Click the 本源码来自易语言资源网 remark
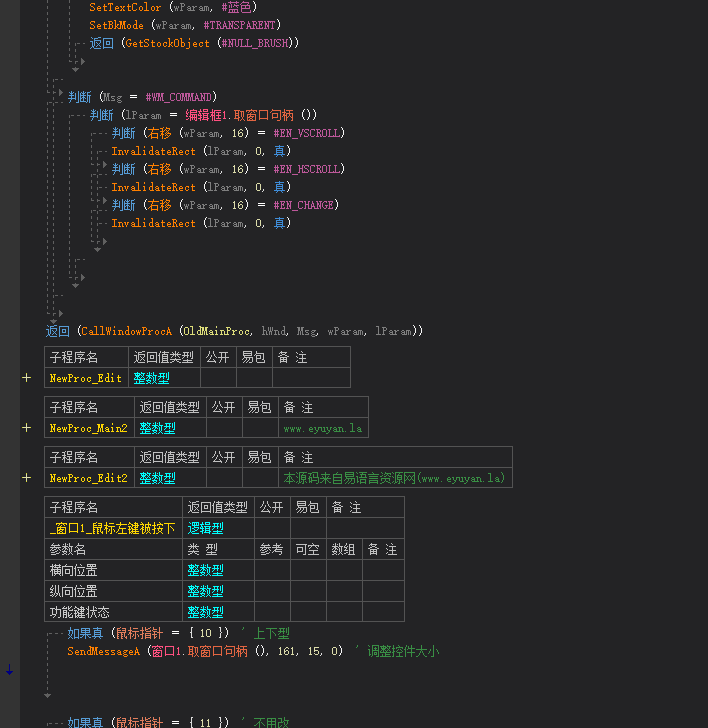Image resolution: width=708 pixels, height=728 pixels. tap(394, 478)
